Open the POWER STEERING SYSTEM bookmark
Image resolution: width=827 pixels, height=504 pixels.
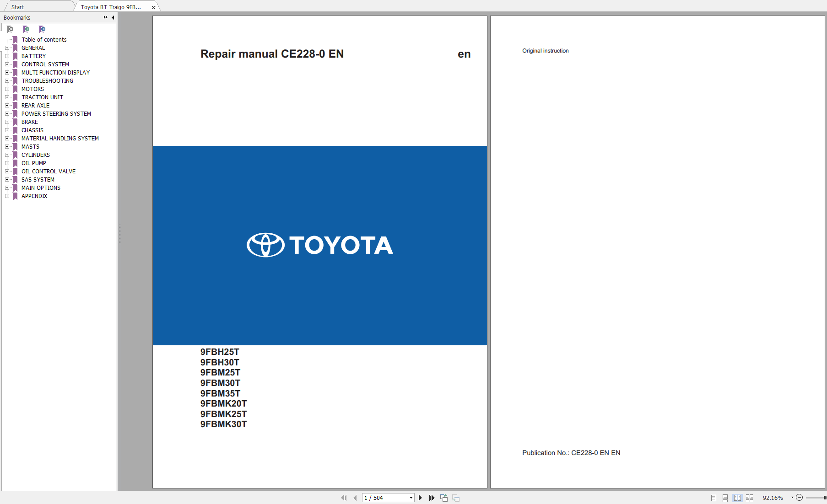(x=56, y=114)
